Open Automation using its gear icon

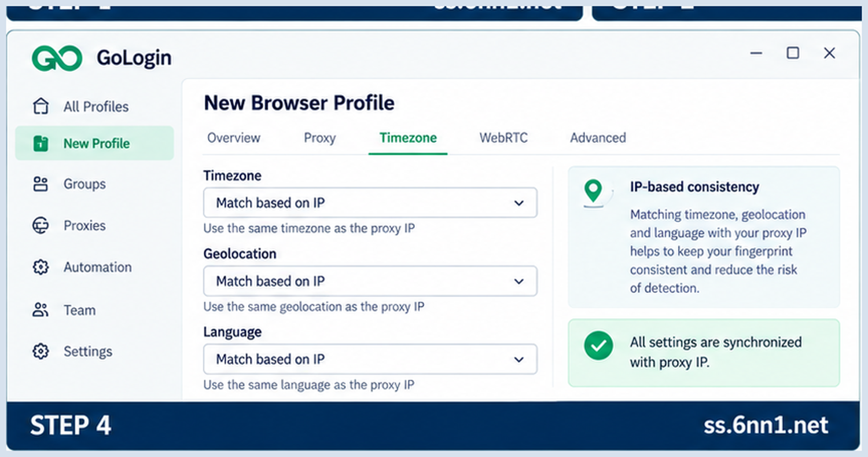point(41,268)
